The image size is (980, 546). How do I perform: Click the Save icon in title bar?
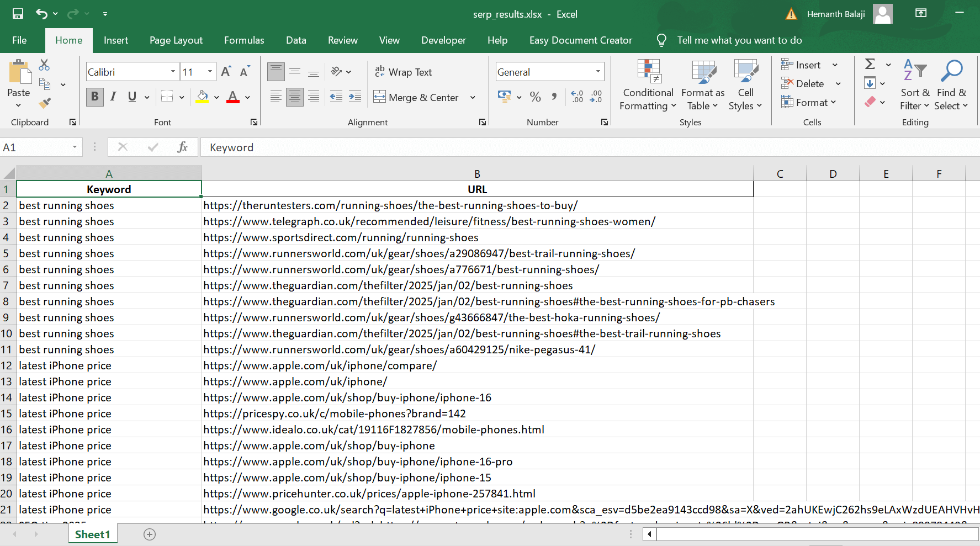point(18,14)
